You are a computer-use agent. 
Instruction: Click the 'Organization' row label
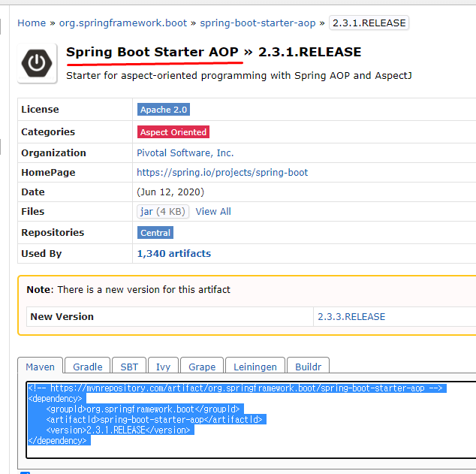tap(53, 152)
